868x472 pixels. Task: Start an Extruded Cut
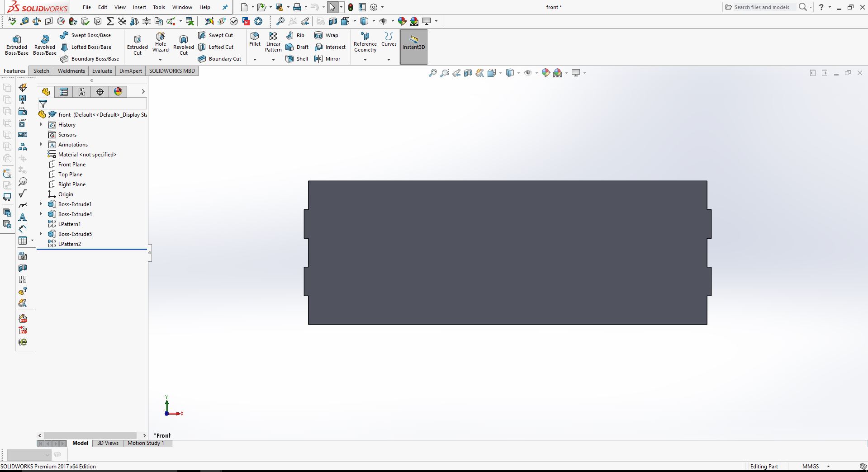138,45
